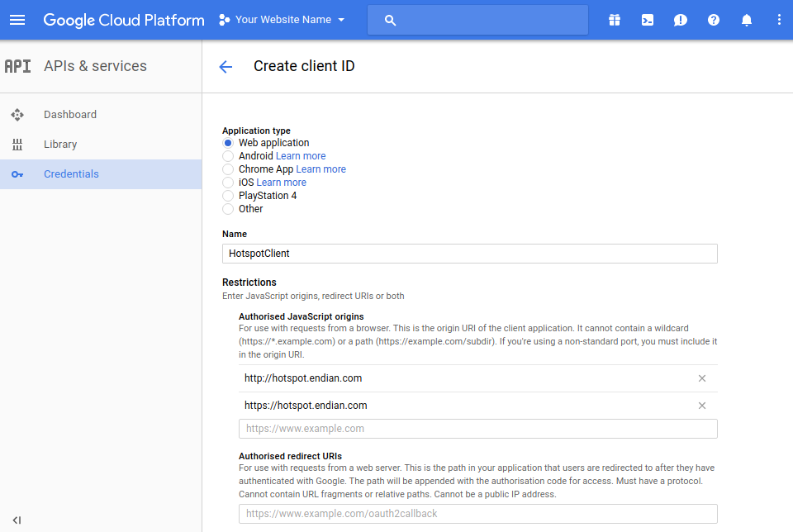Focus the new JavaScript origin input field

(478, 429)
